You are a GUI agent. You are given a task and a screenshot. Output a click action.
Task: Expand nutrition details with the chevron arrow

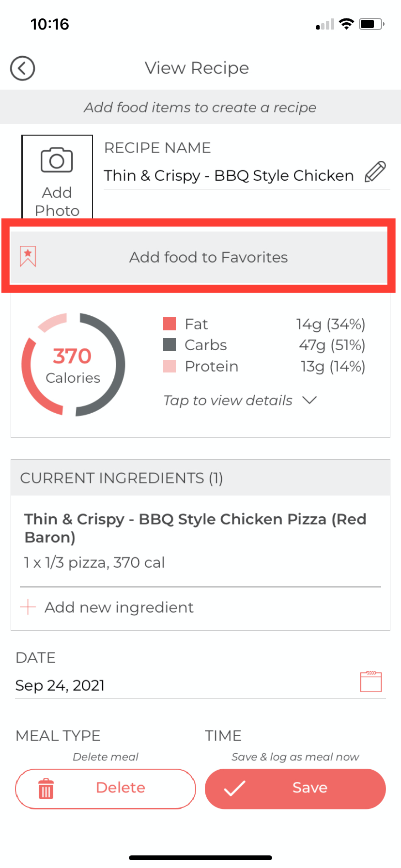click(309, 400)
